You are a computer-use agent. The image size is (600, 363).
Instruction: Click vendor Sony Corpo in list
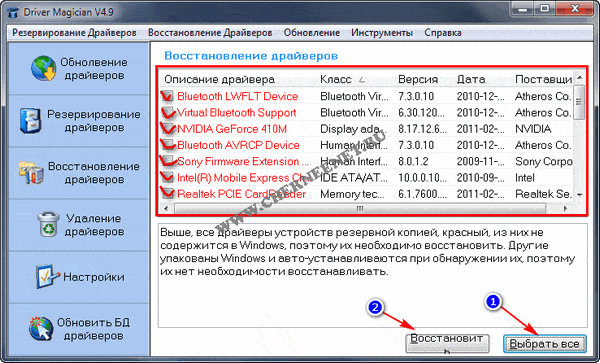[544, 161]
